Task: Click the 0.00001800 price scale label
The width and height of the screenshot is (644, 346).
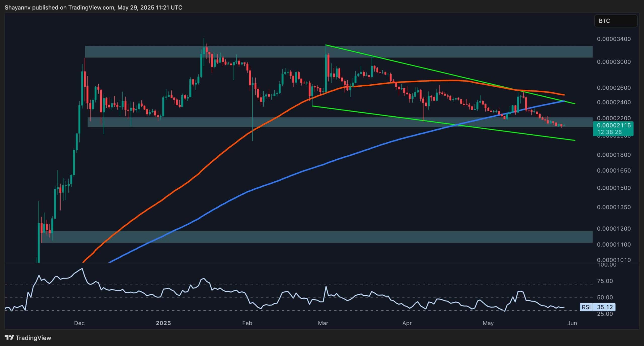Action: [x=614, y=155]
